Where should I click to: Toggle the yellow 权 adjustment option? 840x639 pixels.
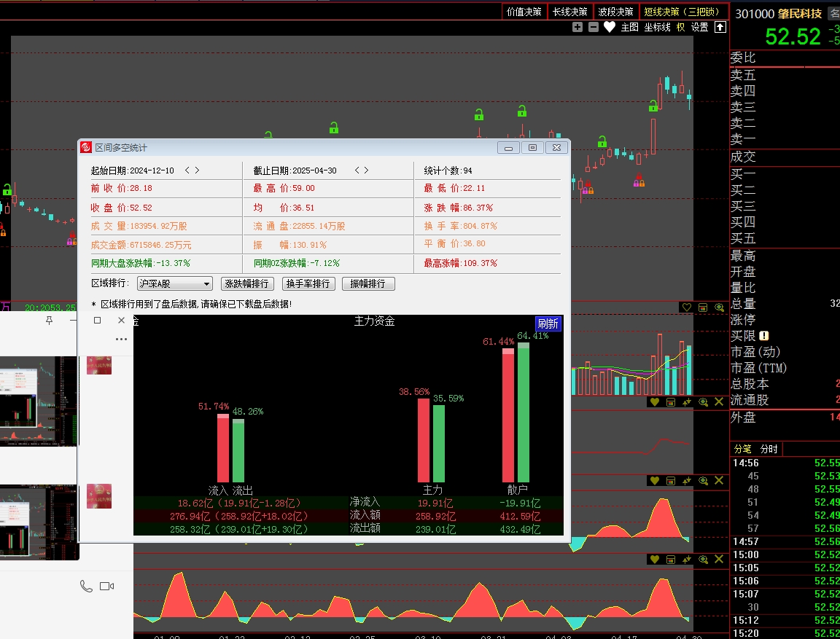tap(680, 27)
